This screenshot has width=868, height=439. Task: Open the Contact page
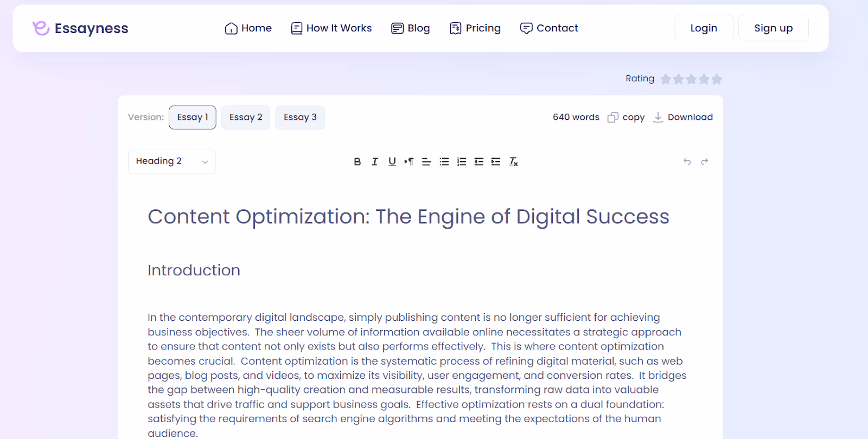pyautogui.click(x=549, y=28)
